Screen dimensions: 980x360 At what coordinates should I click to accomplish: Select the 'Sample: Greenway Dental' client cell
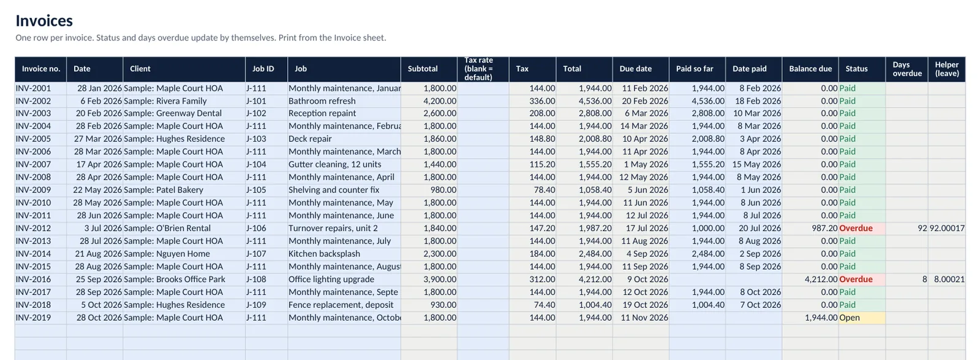[184, 113]
